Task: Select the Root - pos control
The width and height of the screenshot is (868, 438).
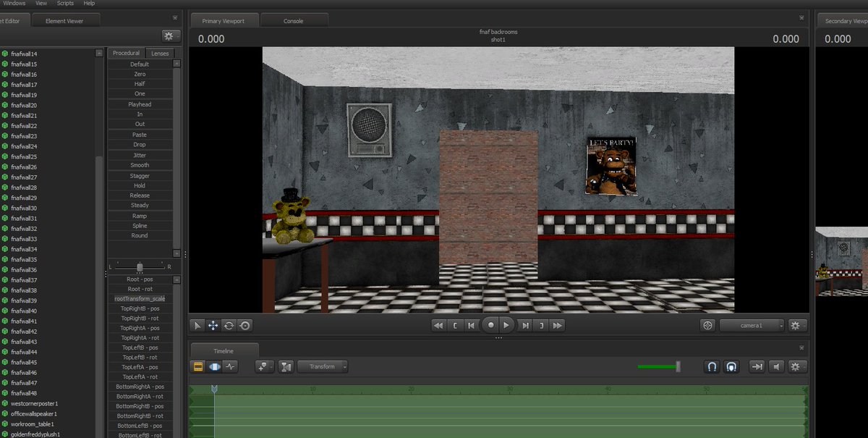Action: coord(140,279)
